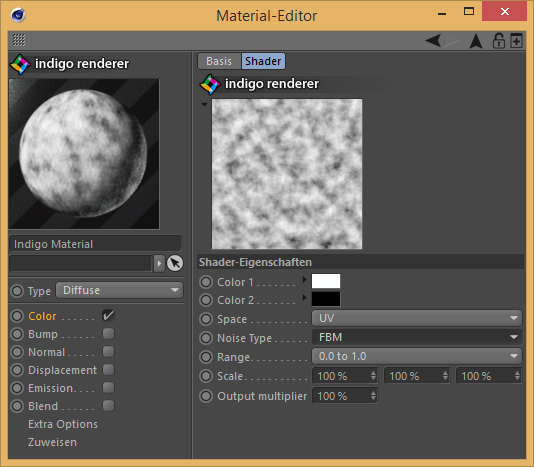This screenshot has width=534, height=467.
Task: Open the Noise Type dropdown showing FBM
Action: [x=417, y=337]
